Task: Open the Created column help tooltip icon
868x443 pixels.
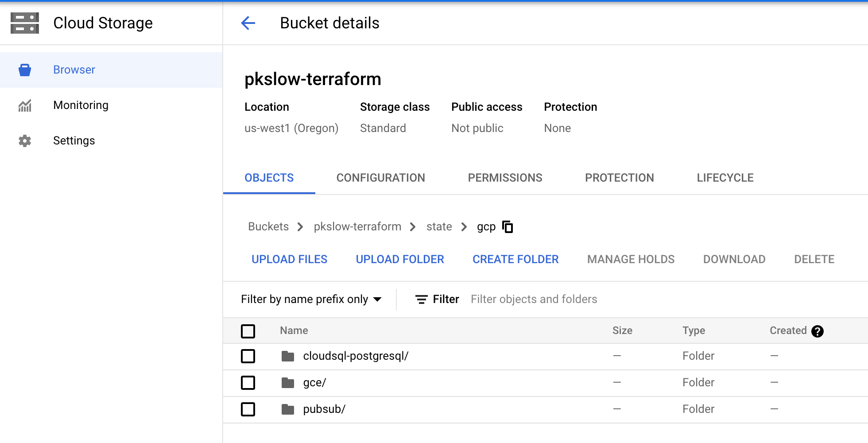Action: click(x=818, y=331)
